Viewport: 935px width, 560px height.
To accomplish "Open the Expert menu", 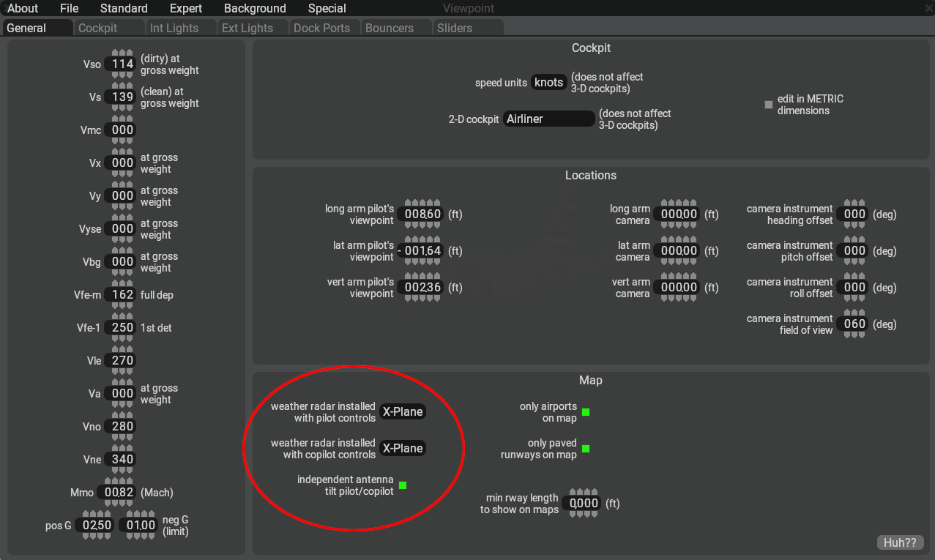I will (x=186, y=8).
